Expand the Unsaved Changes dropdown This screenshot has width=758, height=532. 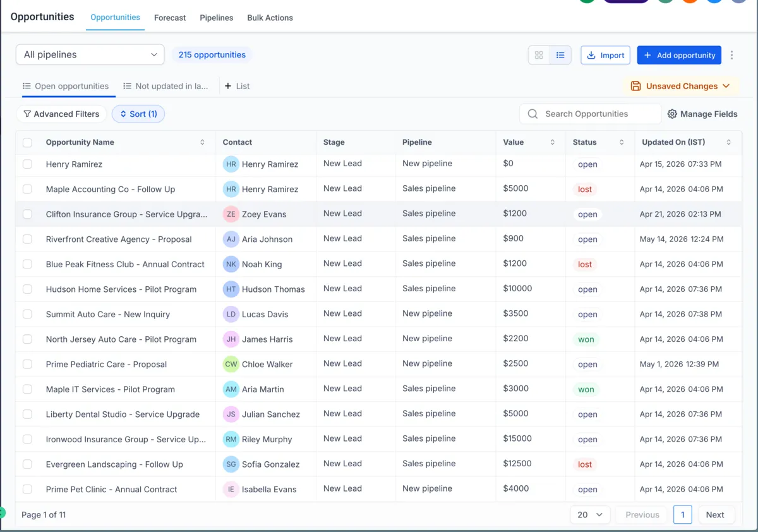[681, 87]
